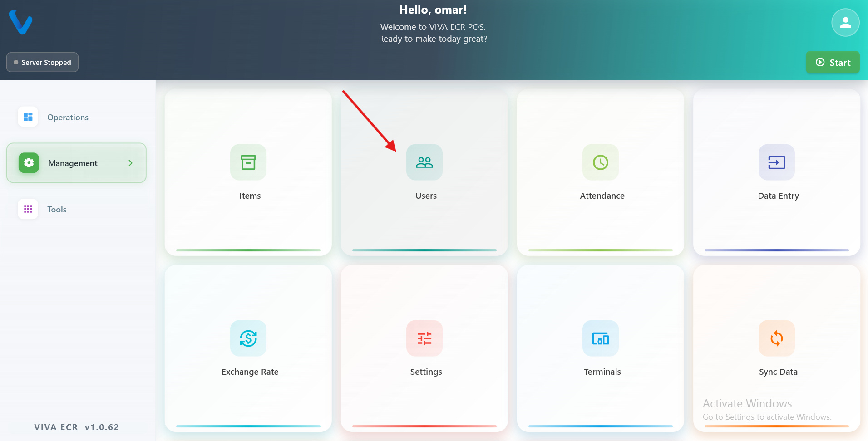Select the Operations menu item
Viewport: 868px width, 441px height.
76,117
